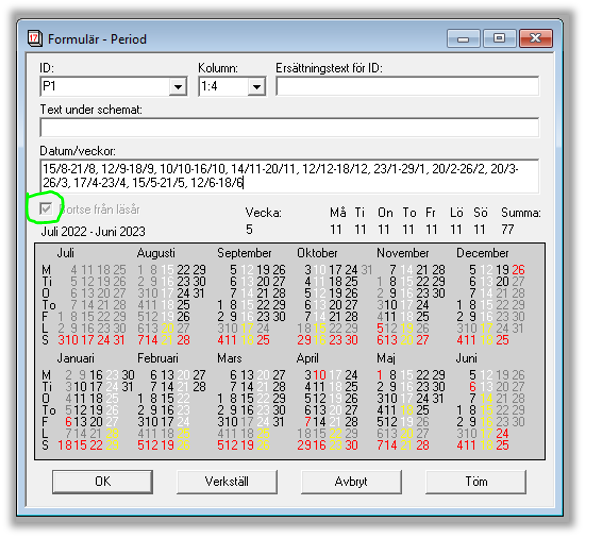Select the Januari month header

click(76, 358)
